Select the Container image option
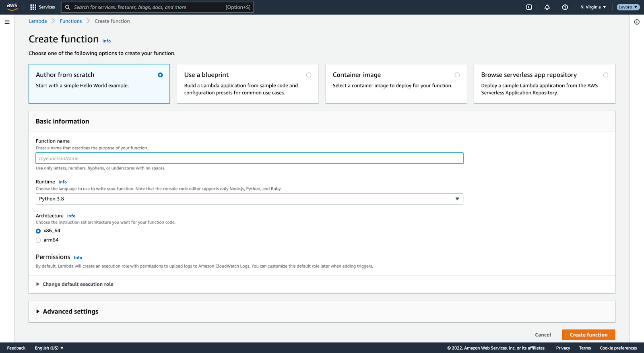 [x=457, y=75]
